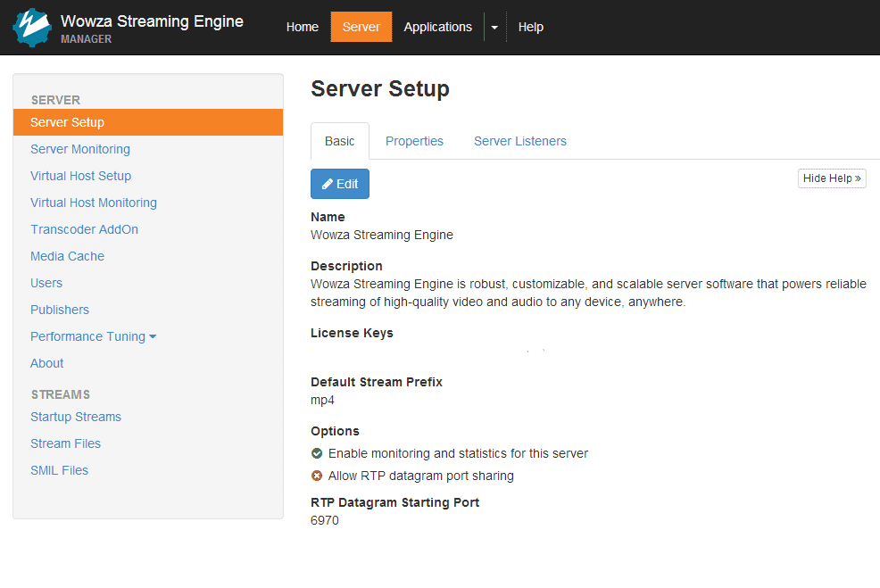880x588 pixels.
Task: Open the Applications dropdown arrow
Action: [x=494, y=27]
